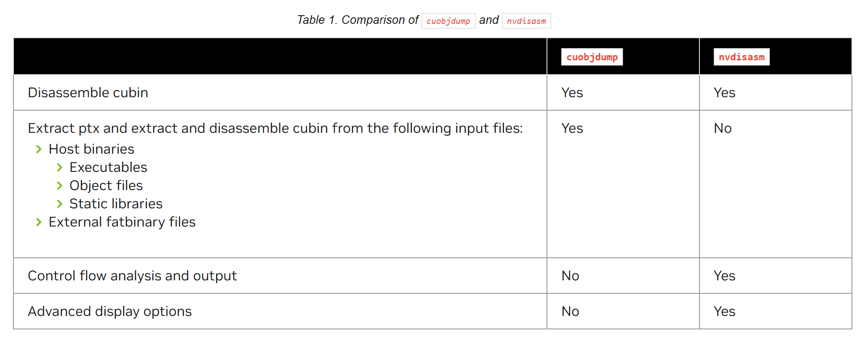Click the No cell in Extract ptx row
The height and width of the screenshot is (345, 868).
(x=722, y=128)
